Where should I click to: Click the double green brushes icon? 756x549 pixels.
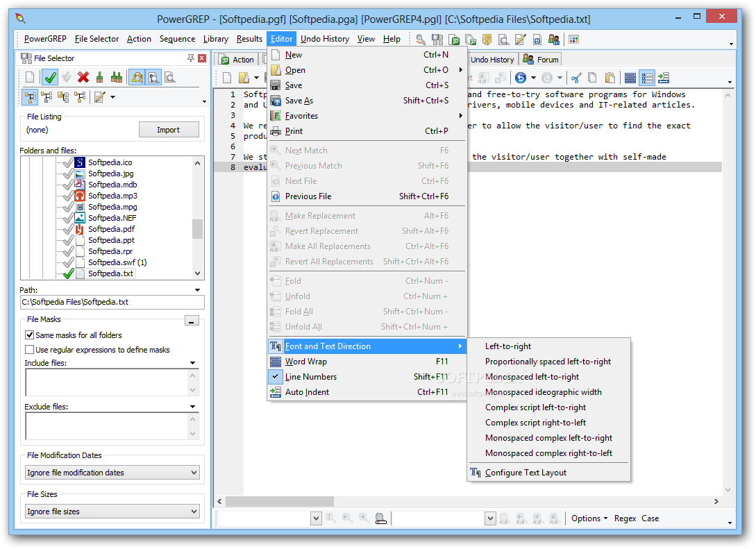[116, 77]
